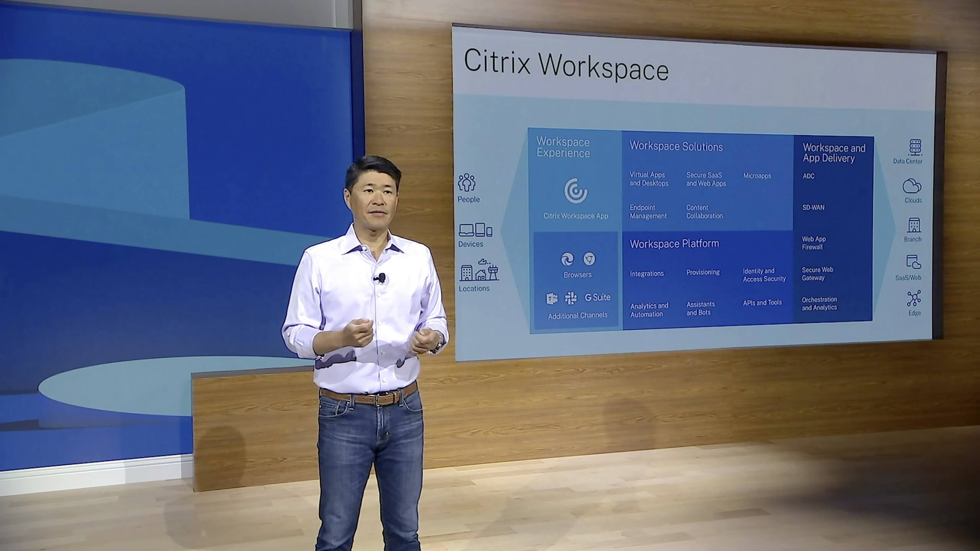Click the Chrome browser icon
The height and width of the screenshot is (551, 980).
coord(589,259)
